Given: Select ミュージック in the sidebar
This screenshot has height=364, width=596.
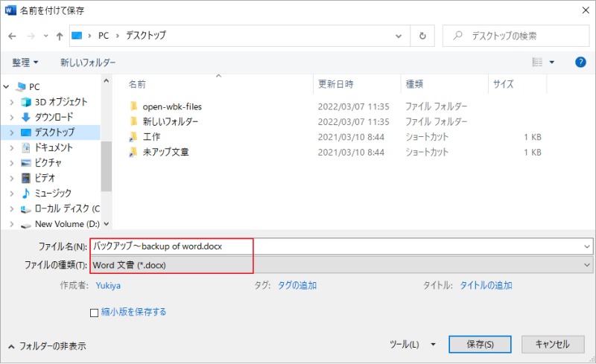Looking at the screenshot, I should [x=53, y=193].
